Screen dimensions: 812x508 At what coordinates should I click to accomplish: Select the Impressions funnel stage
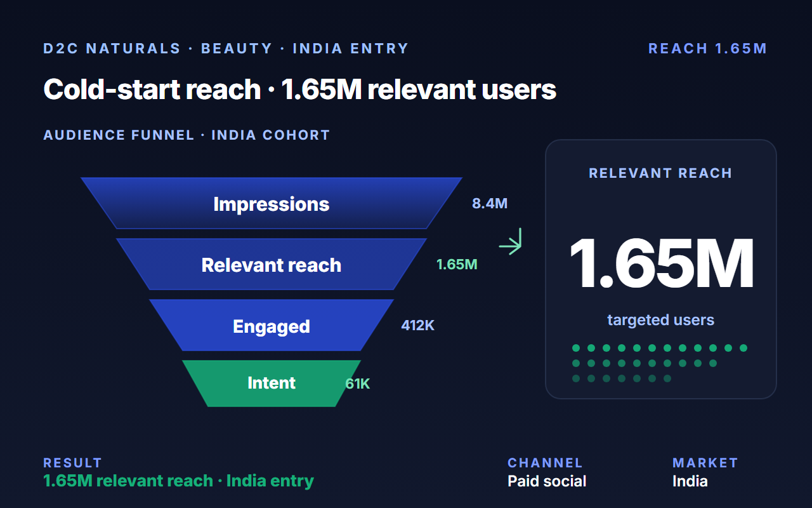[272, 203]
